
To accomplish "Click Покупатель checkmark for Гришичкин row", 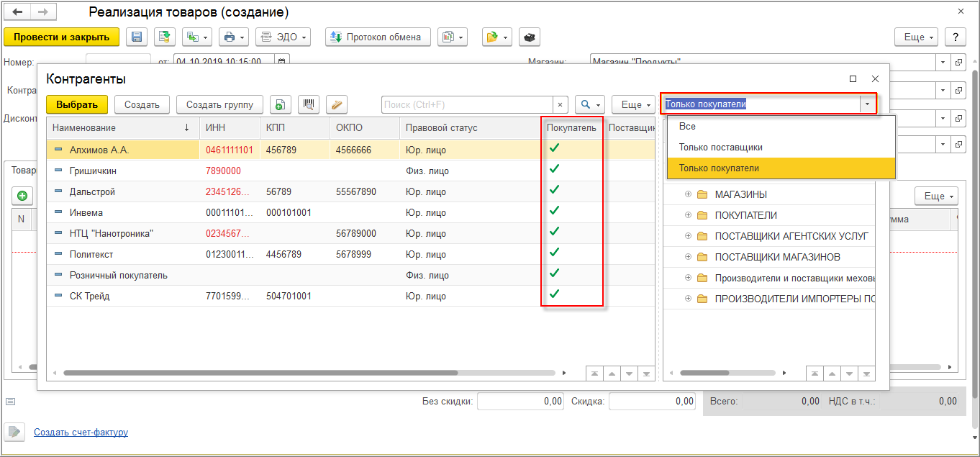I will click(554, 169).
